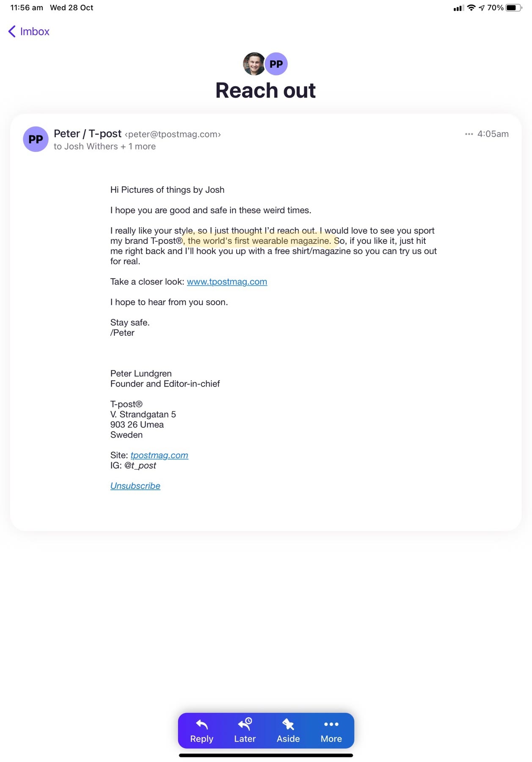Open the three-dot menu beside 4:05am

(469, 134)
